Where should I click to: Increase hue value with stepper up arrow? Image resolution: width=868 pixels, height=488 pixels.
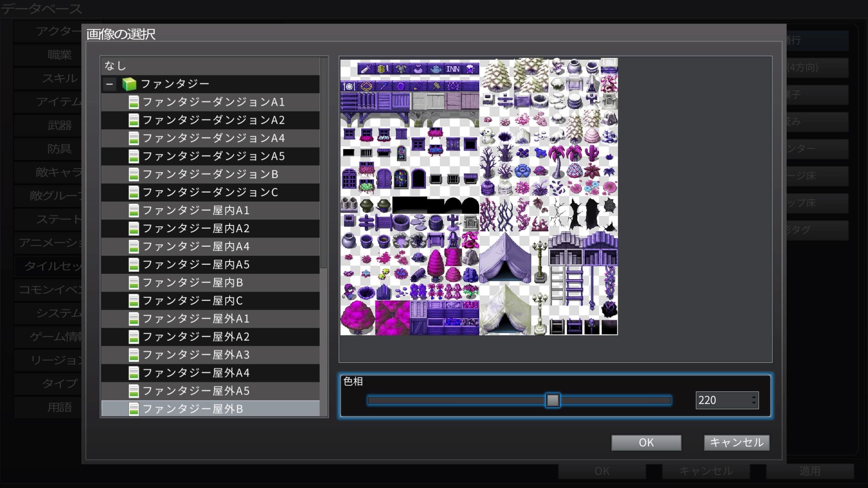click(x=754, y=397)
